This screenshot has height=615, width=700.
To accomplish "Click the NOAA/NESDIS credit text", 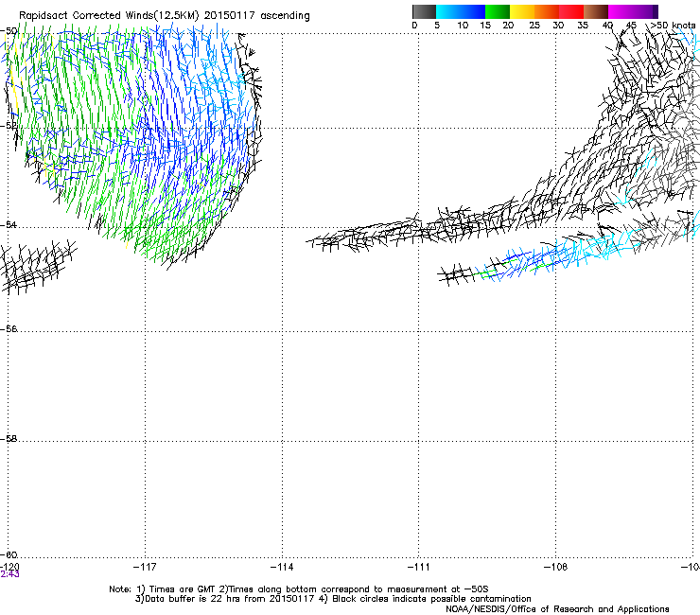I will pos(557,609).
